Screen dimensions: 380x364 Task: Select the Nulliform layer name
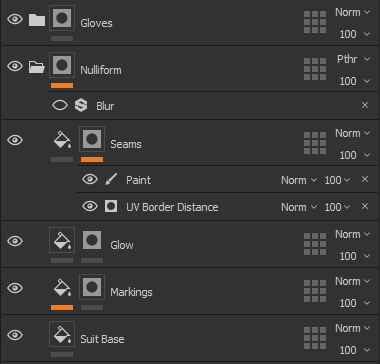point(101,70)
